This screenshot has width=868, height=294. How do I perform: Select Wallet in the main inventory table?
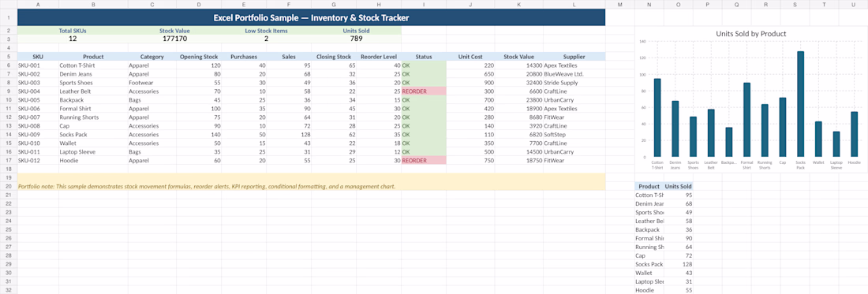pos(93,143)
